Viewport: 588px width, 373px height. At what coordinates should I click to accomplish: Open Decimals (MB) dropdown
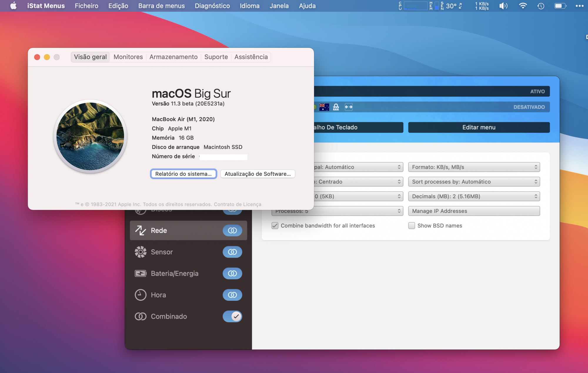pyautogui.click(x=474, y=196)
